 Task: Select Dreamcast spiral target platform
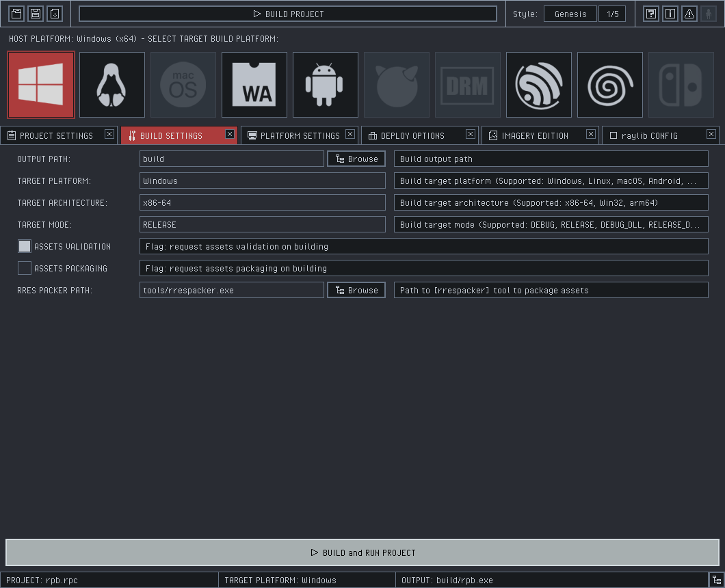click(610, 85)
